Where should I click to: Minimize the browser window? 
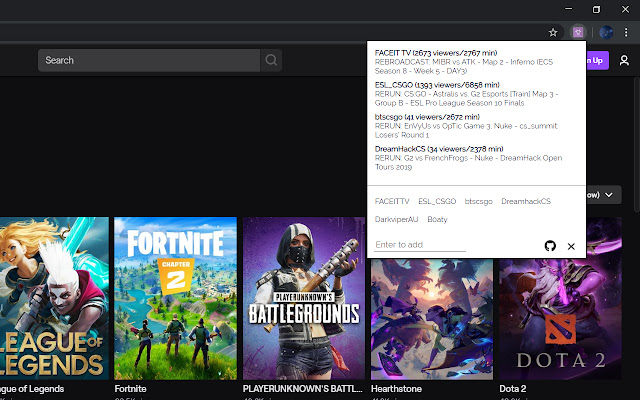point(569,9)
